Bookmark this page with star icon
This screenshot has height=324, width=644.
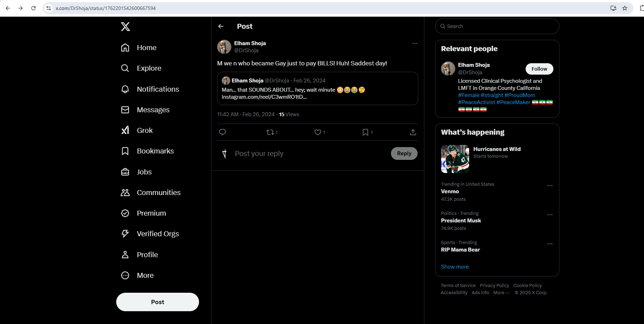(x=625, y=8)
